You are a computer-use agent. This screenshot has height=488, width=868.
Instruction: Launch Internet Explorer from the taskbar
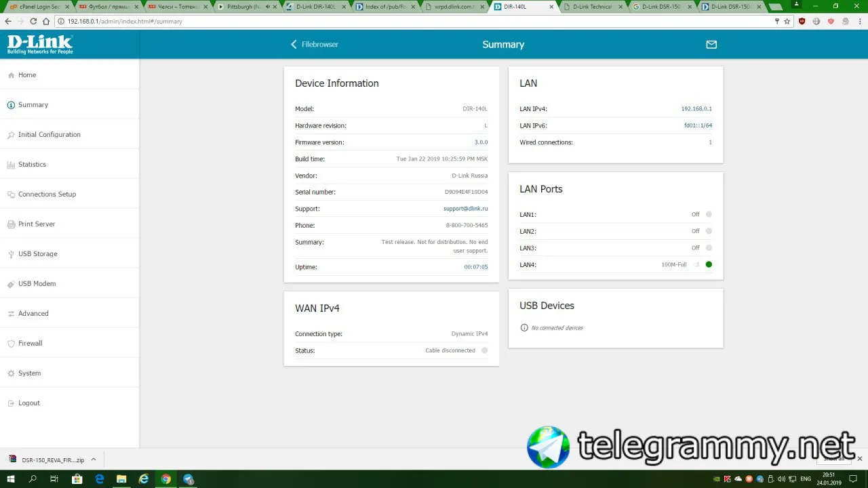[x=144, y=479]
